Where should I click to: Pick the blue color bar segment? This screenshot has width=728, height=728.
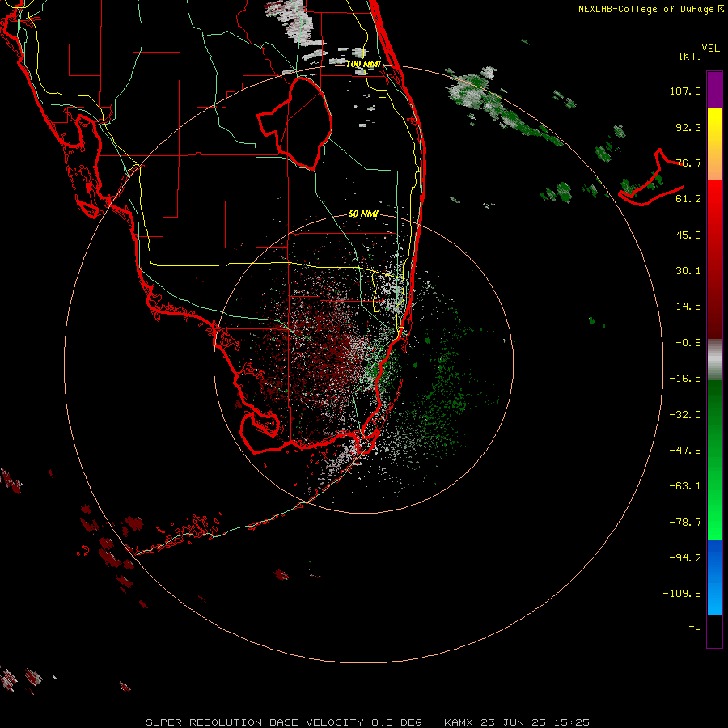point(714,577)
